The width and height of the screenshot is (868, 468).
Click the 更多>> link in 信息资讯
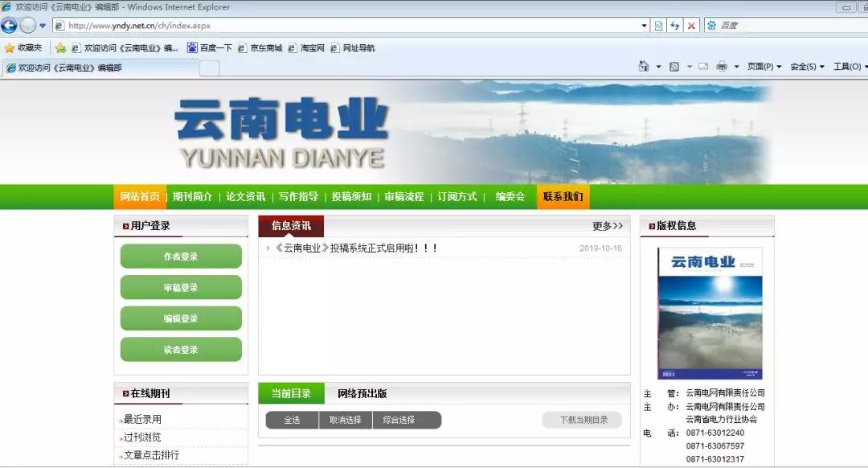(608, 226)
